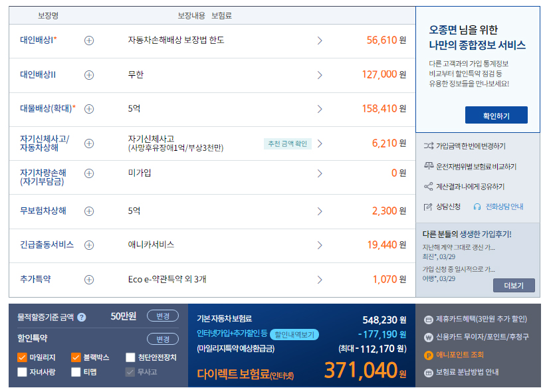Viewport: 547px width, 392px height.
Task: Click the plus icon next to 대인배상II
Action: click(89, 74)
